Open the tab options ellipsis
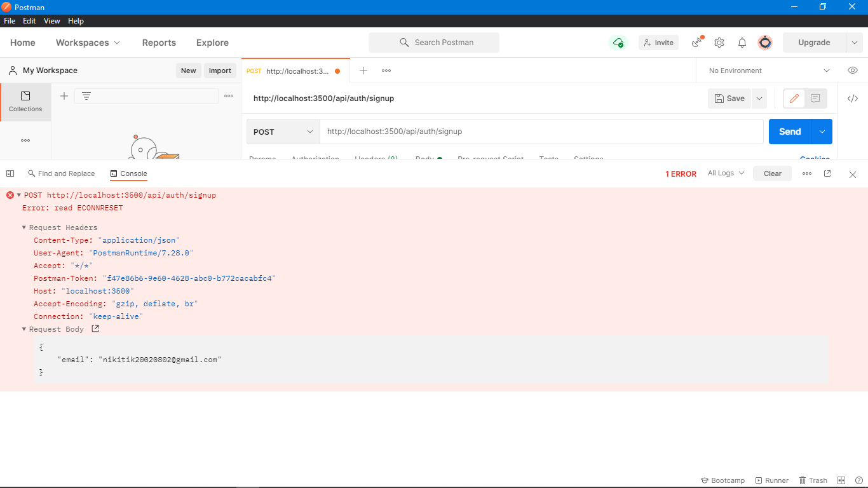 click(386, 71)
